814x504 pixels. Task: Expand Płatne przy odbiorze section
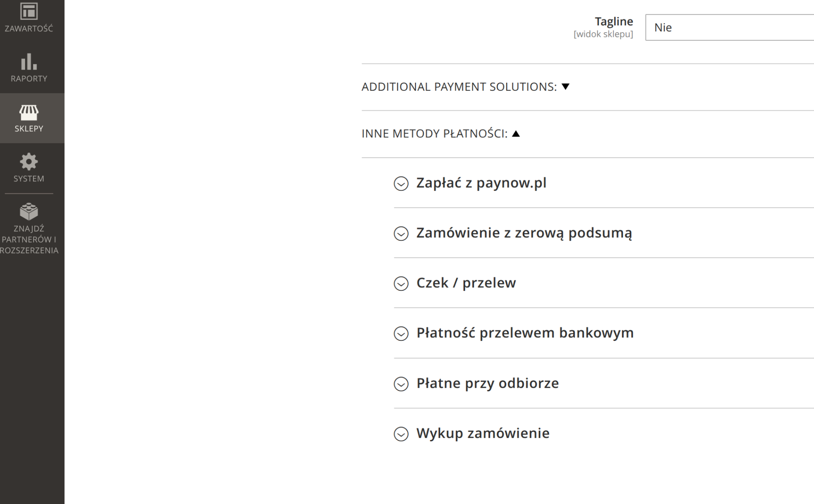pyautogui.click(x=488, y=383)
